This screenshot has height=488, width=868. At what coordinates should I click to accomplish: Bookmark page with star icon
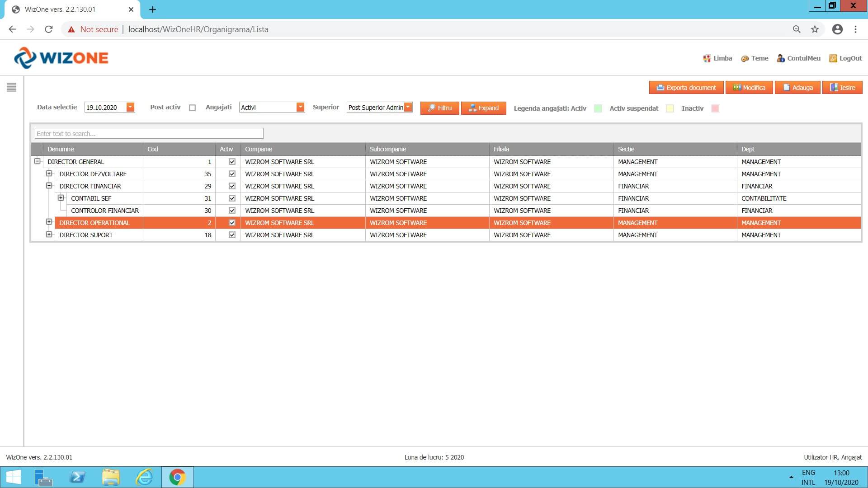(x=815, y=29)
